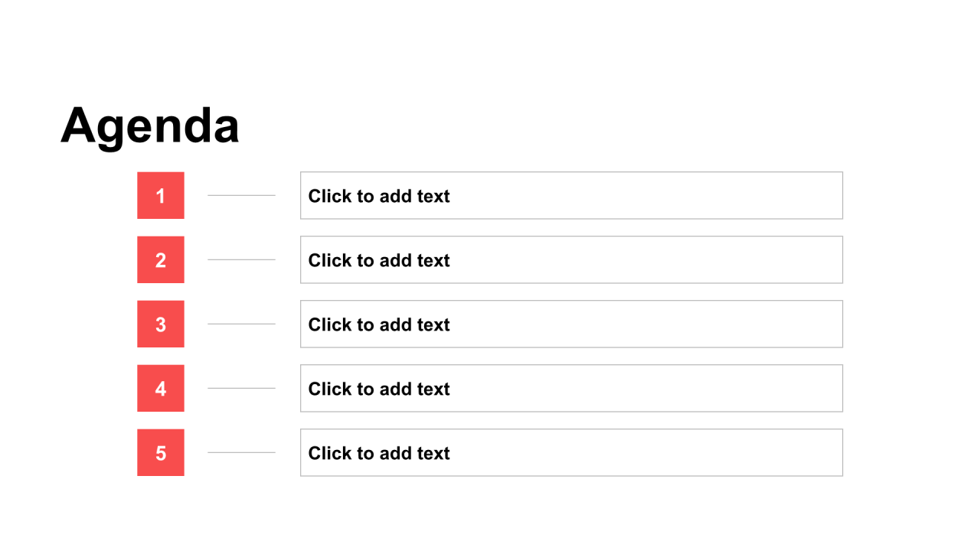The height and width of the screenshot is (551, 980).
Task: Select the connector line beside number 5
Action: 241,452
